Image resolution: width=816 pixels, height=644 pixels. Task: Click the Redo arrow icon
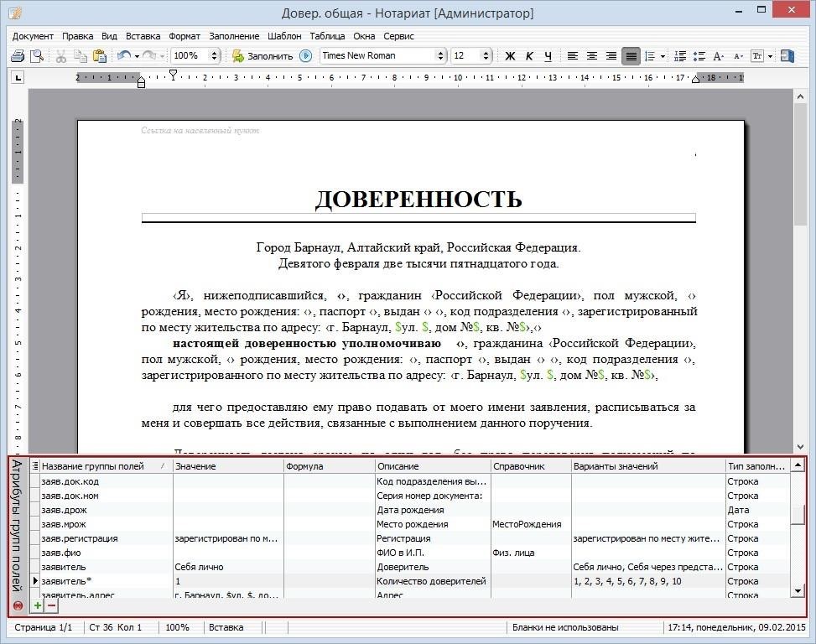click(x=148, y=55)
